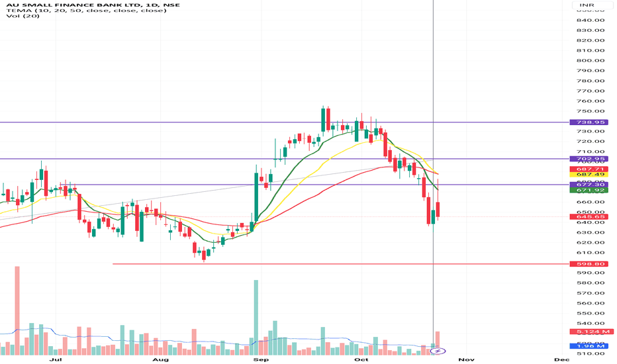Select the Vol (20) indicator label
617x364 pixels.
click(23, 16)
